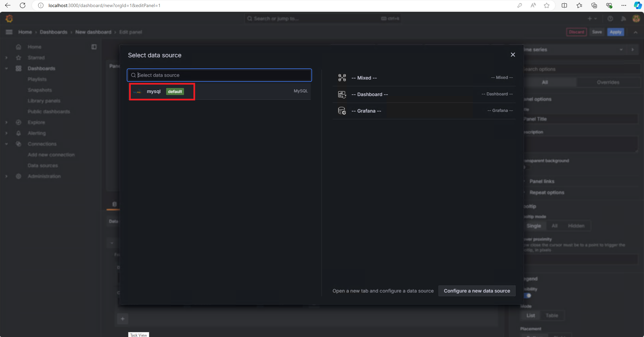Open browser split screen
This screenshot has height=337, width=644.
point(564,5)
